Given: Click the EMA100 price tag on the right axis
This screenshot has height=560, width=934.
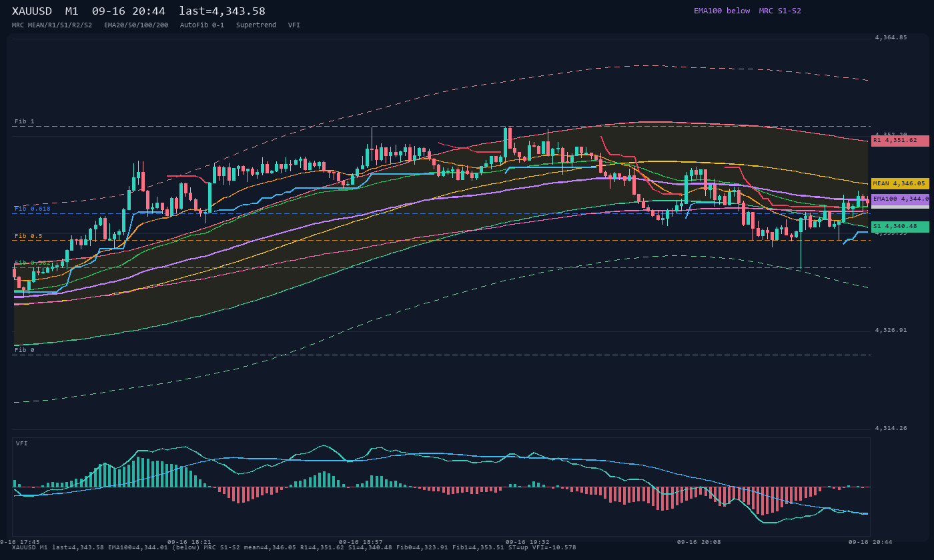Looking at the screenshot, I should pyautogui.click(x=900, y=199).
